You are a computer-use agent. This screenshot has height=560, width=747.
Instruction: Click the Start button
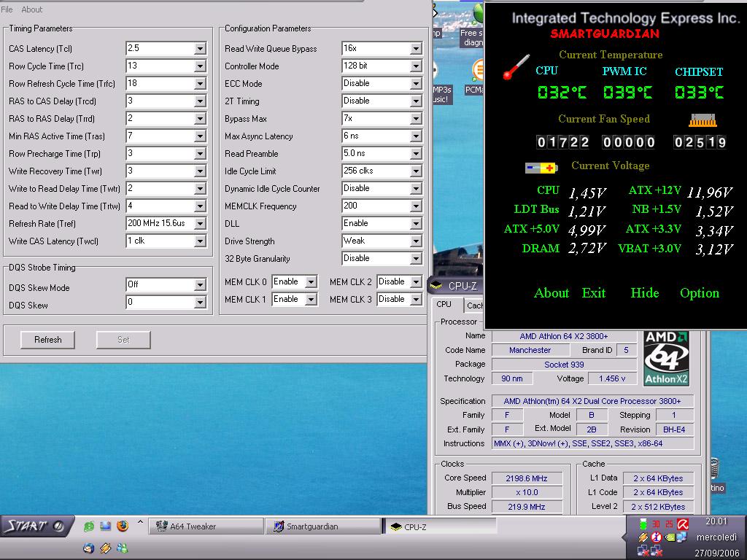36,526
